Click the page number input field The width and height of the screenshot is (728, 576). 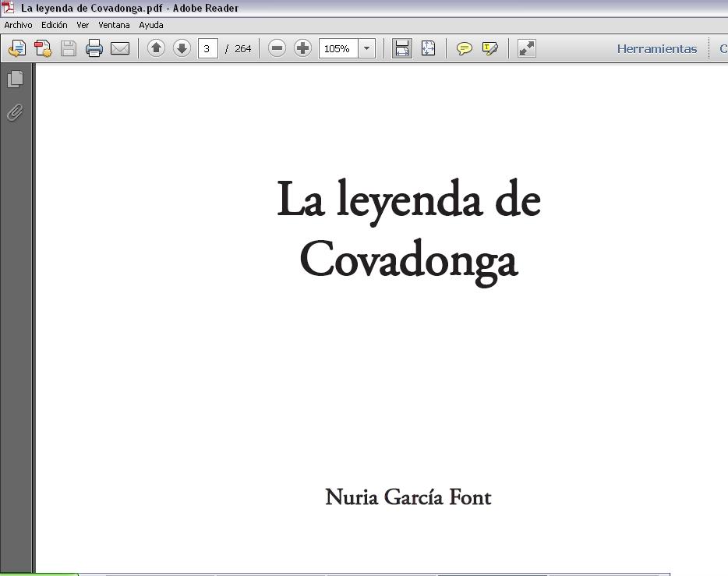pyautogui.click(x=207, y=48)
